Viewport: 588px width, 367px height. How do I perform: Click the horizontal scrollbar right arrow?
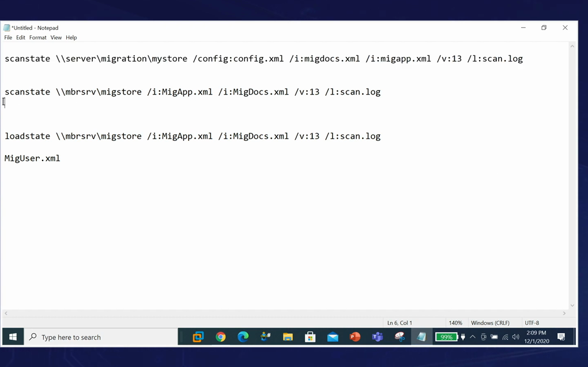[x=564, y=313]
